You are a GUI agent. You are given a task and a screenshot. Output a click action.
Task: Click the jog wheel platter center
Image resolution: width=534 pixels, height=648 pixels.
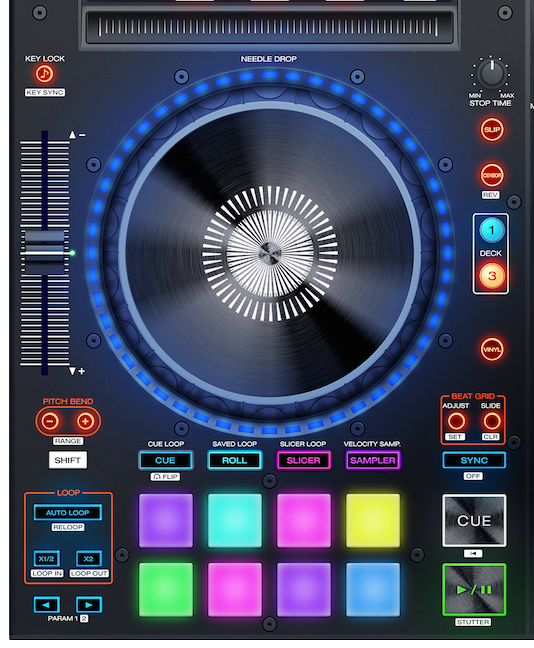tap(269, 253)
